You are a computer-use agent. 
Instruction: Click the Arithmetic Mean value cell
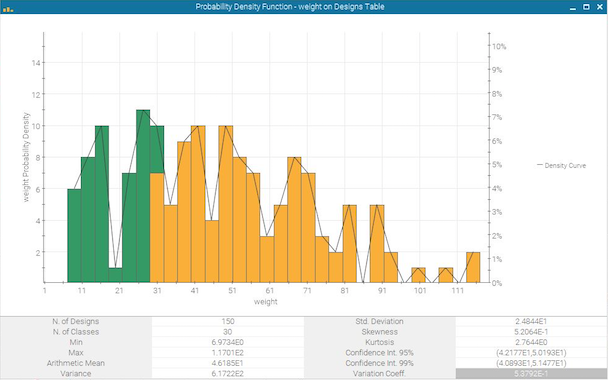228,363
